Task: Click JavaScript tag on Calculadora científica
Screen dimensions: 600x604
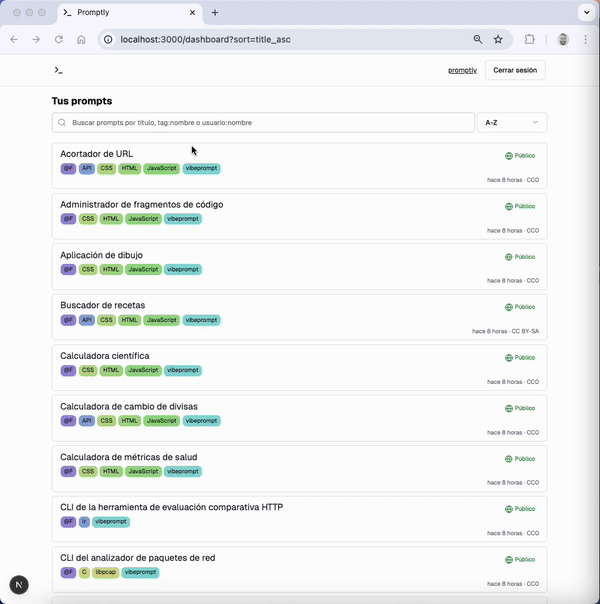Action: [x=143, y=370]
